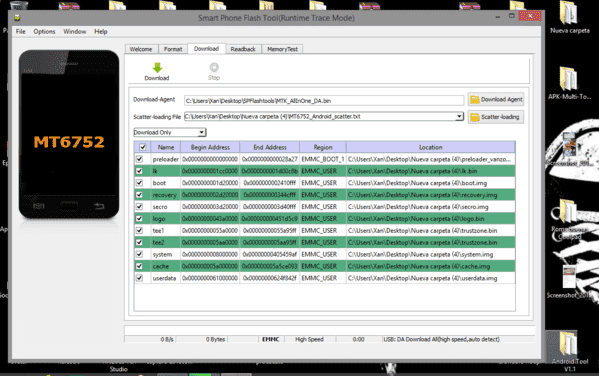Open the Download Agent folder button

(496, 99)
